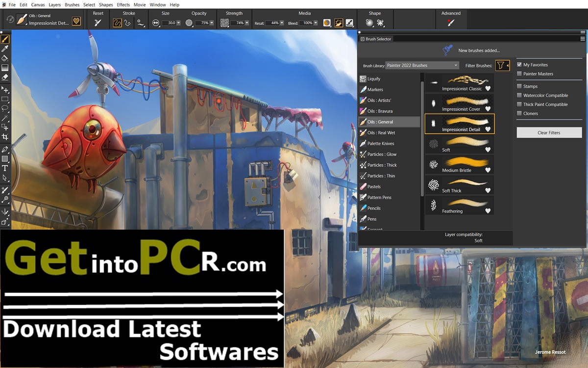Click the Strength grain texture swatch
The width and height of the screenshot is (588, 368).
click(224, 23)
